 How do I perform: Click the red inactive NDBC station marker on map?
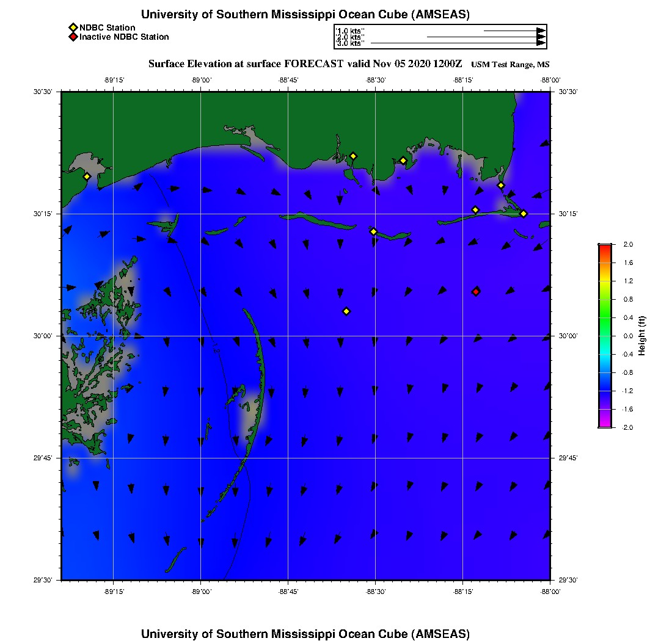[x=476, y=292]
